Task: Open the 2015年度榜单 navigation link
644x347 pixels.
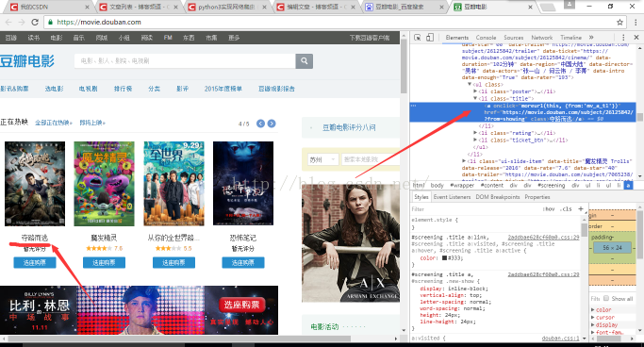Action: pos(223,89)
